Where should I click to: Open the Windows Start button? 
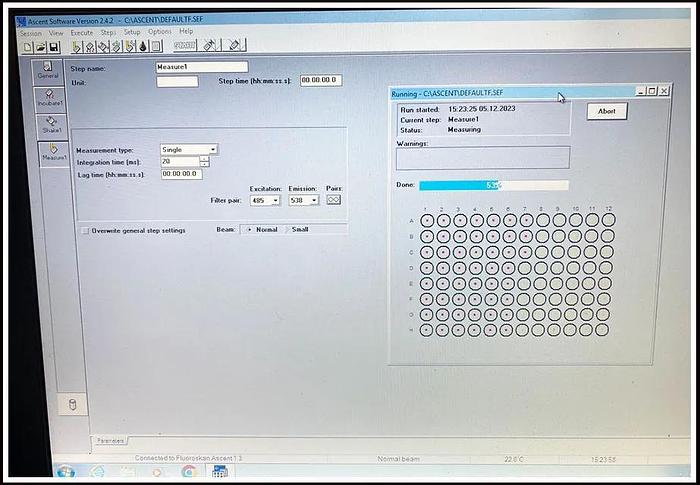[66, 471]
